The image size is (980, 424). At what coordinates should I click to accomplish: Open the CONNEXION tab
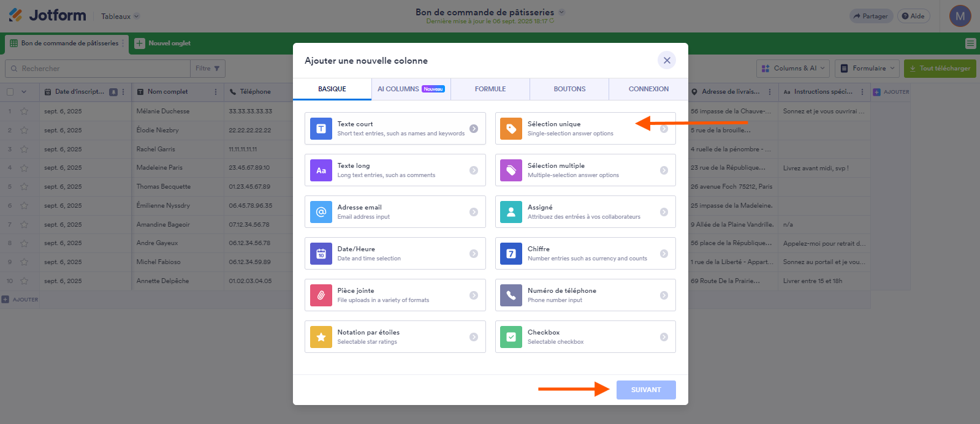648,89
